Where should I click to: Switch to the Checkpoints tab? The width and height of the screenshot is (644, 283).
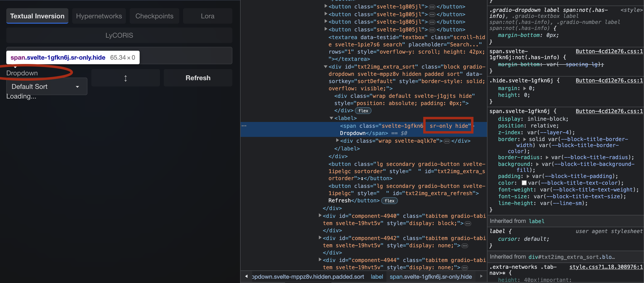coord(154,16)
